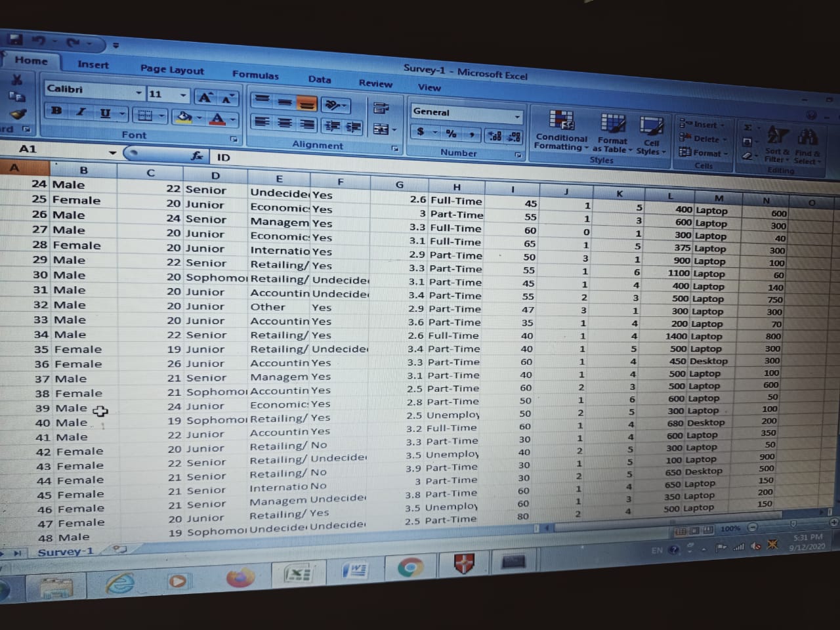Click Decrease Decimal icon
Viewport: 840px width, 630px height.
pyautogui.click(x=514, y=136)
